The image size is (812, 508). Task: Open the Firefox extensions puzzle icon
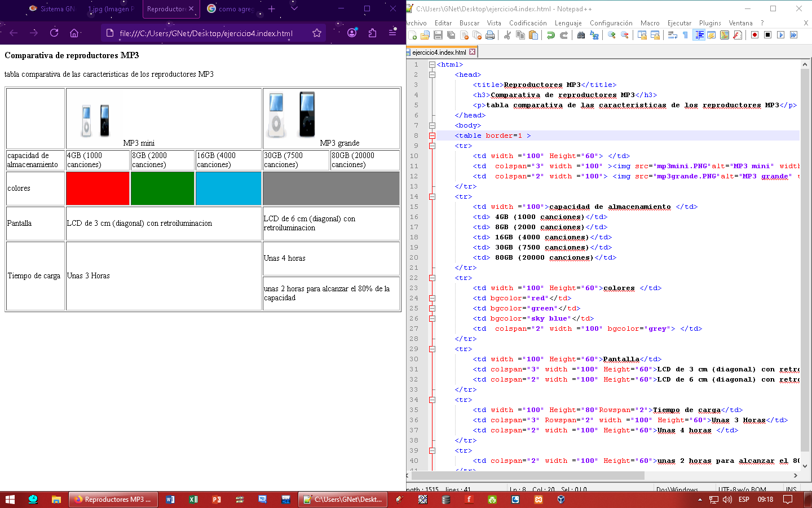(x=372, y=33)
